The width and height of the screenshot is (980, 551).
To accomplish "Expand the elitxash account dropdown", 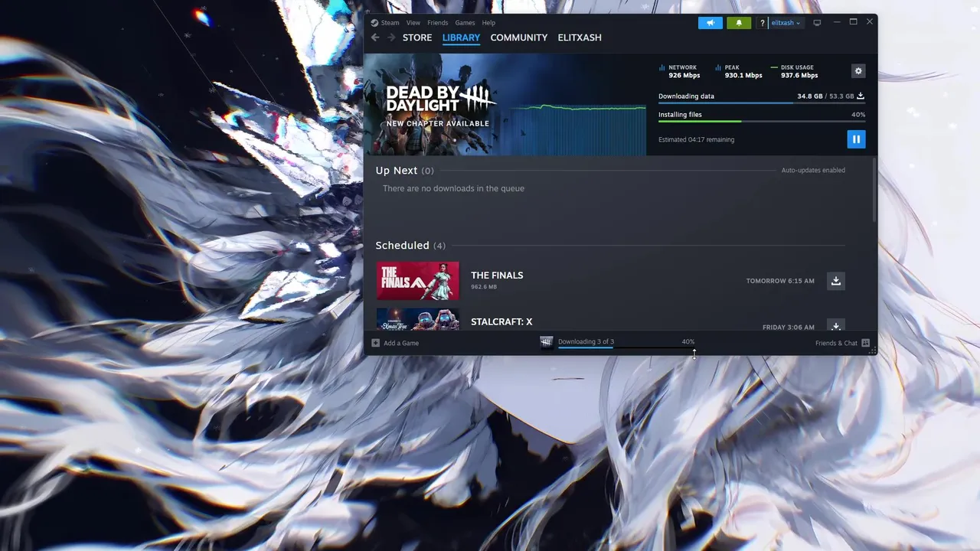I will (786, 23).
